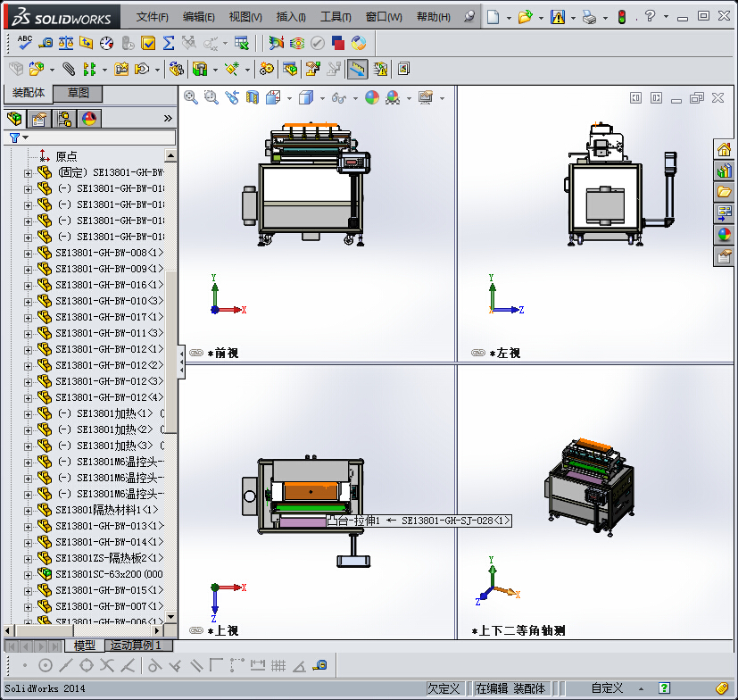Toggle Grid snap icon in snaps toolbar
The image size is (738, 700).
278,665
